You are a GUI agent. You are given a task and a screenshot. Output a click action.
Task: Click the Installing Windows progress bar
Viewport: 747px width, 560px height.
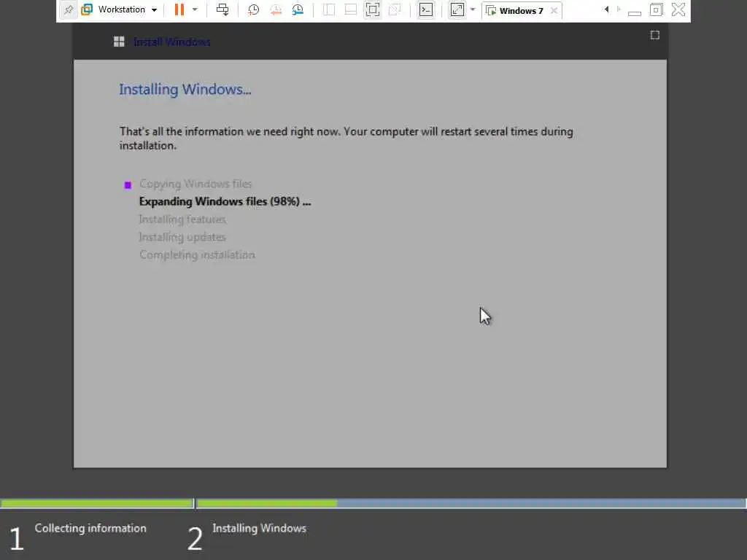pyautogui.click(x=472, y=503)
